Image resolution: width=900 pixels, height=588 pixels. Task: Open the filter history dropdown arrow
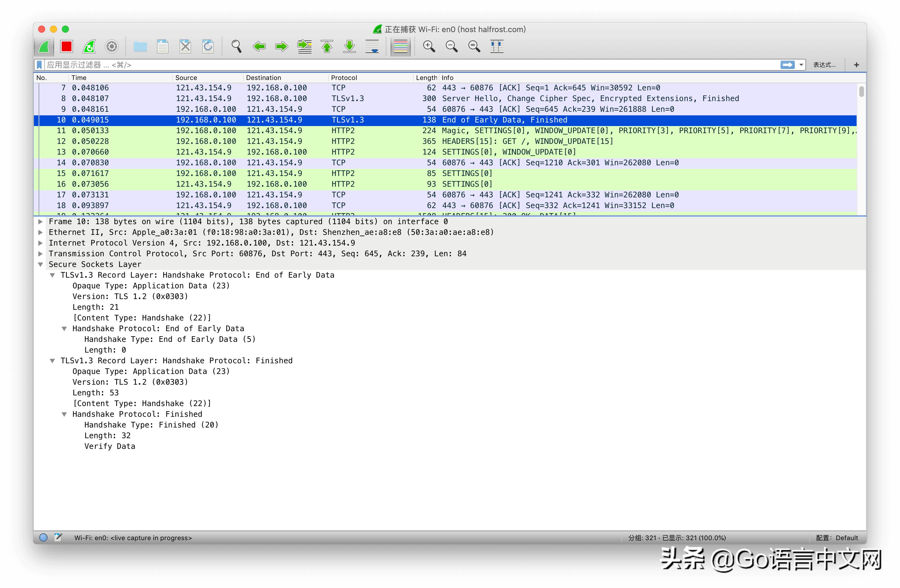pos(801,65)
